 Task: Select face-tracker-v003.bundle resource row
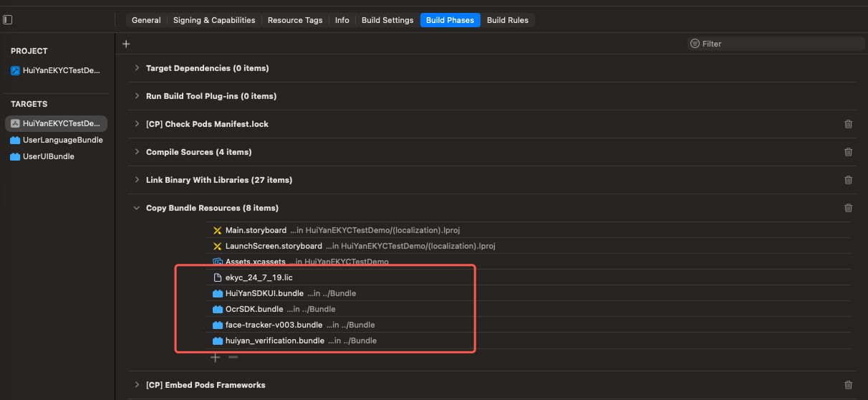529,325
